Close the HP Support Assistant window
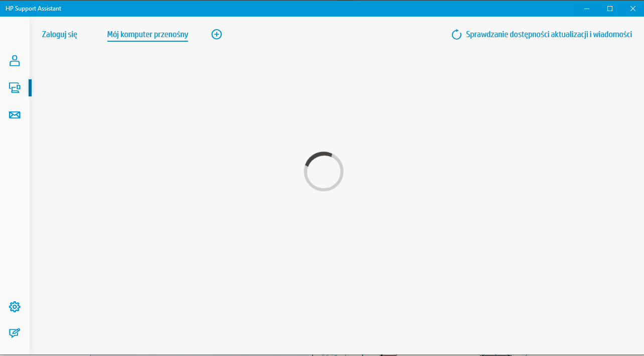644x356 pixels. [x=633, y=9]
